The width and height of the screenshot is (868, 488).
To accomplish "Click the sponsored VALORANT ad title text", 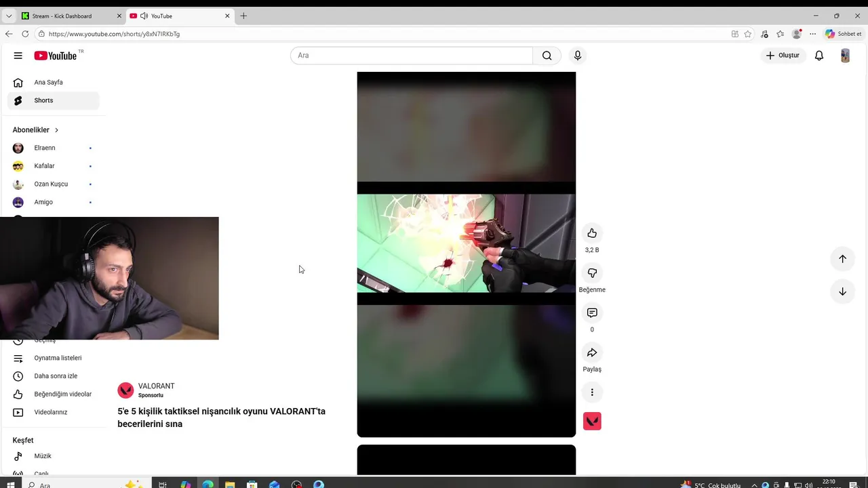I will [221, 418].
